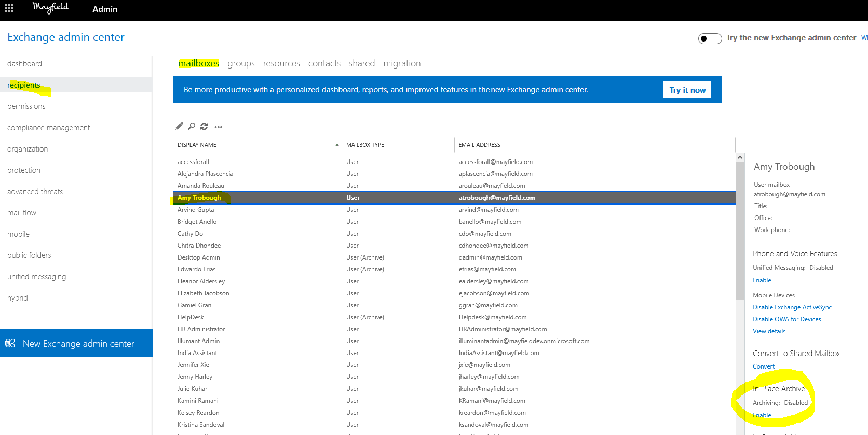Switch to the mailboxes tab
868x435 pixels.
pyautogui.click(x=198, y=63)
